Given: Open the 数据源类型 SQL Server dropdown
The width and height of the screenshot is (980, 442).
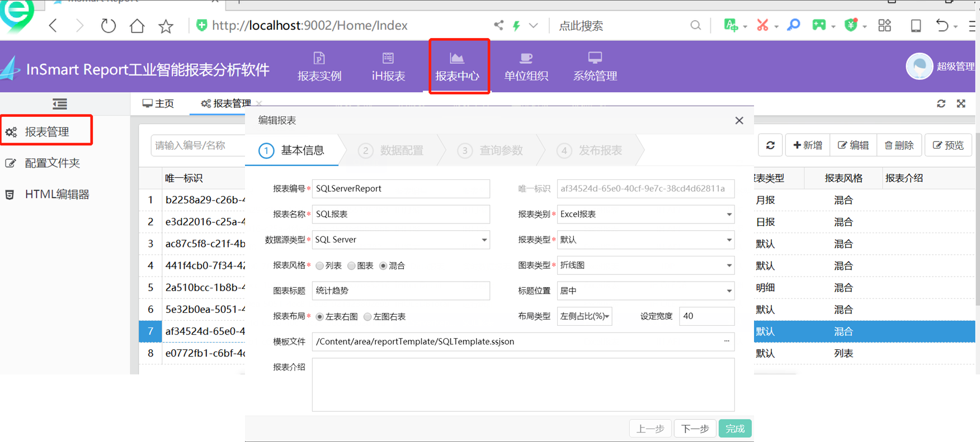Looking at the screenshot, I should pos(401,240).
